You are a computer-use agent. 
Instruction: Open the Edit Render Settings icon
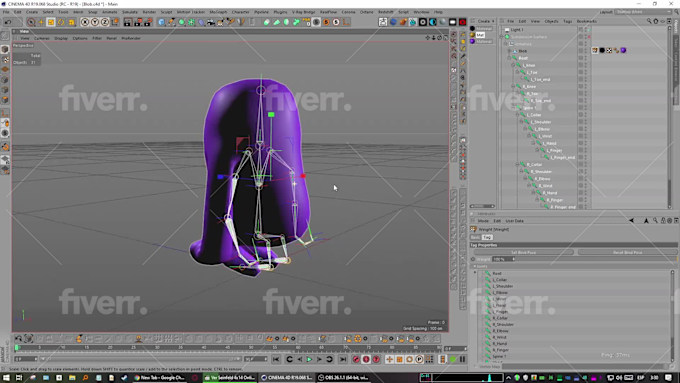click(x=148, y=22)
